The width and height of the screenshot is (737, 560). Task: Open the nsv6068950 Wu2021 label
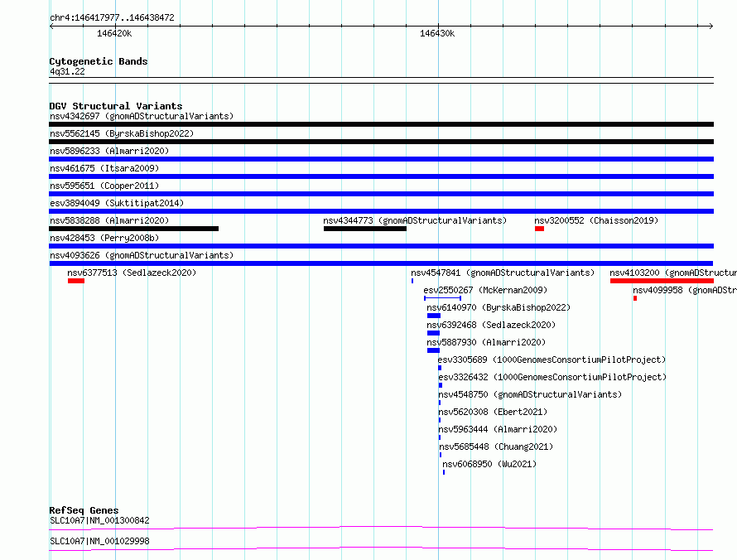[489, 464]
